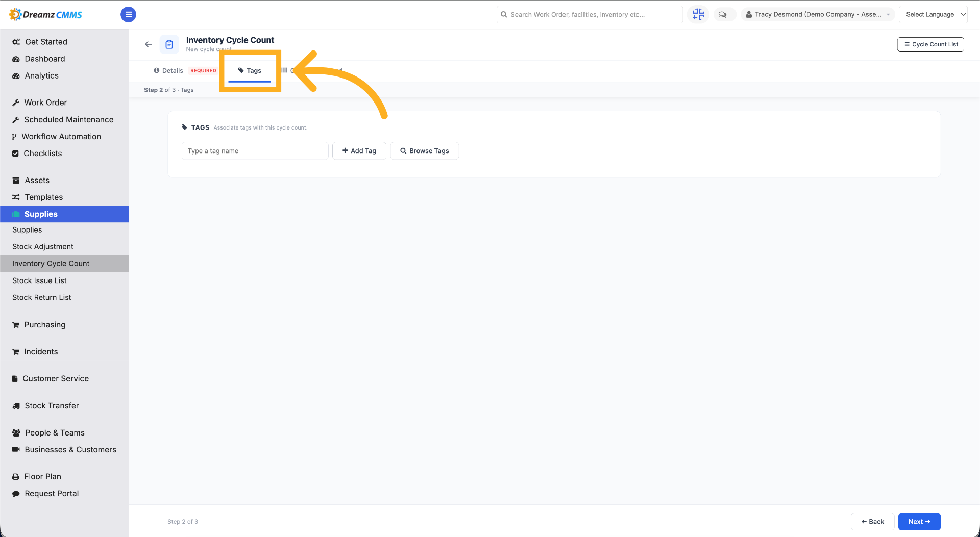Click the Request Portal speech bubble icon
The image size is (980, 537).
[16, 494]
